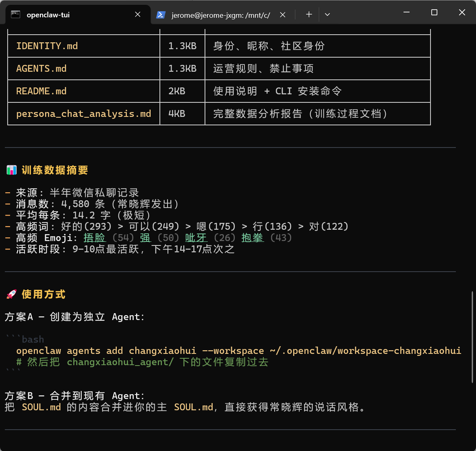Open a new tab with plus button
Screen dimensions: 476x451
pyautogui.click(x=309, y=15)
